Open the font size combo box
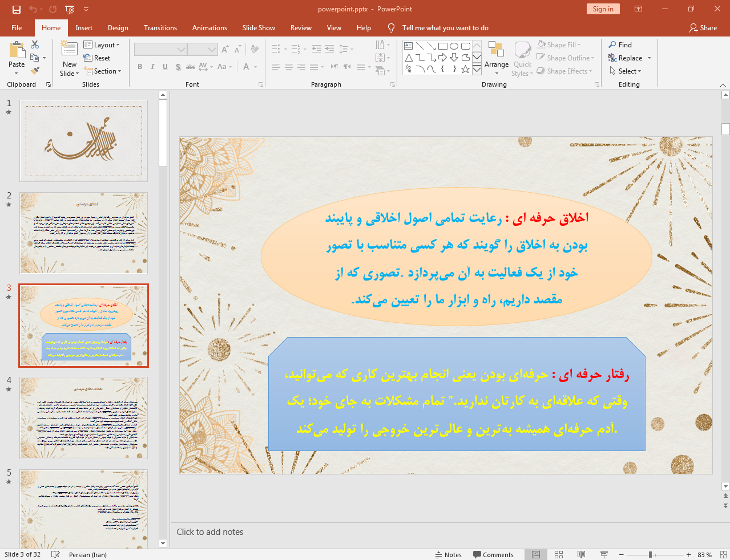730x560 pixels. 203,50
